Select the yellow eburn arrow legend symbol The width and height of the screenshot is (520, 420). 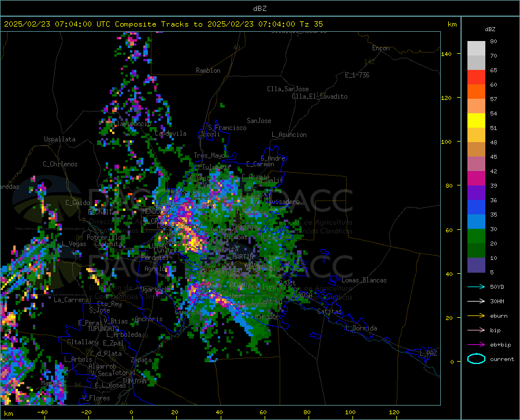coord(476,315)
